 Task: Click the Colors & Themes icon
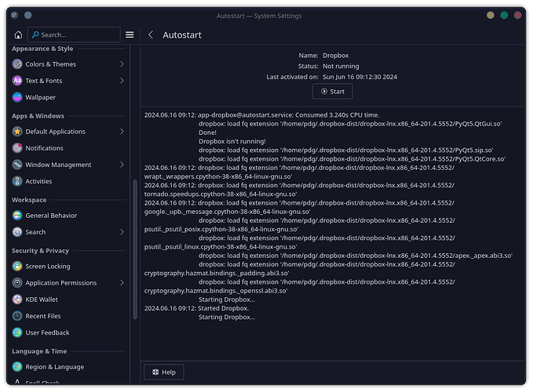coord(17,64)
